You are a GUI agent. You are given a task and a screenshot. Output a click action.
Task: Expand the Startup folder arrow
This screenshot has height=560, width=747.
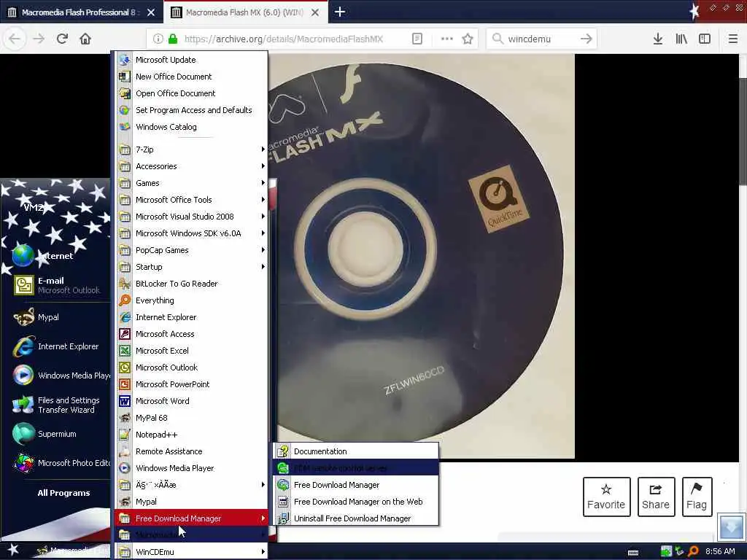(263, 267)
